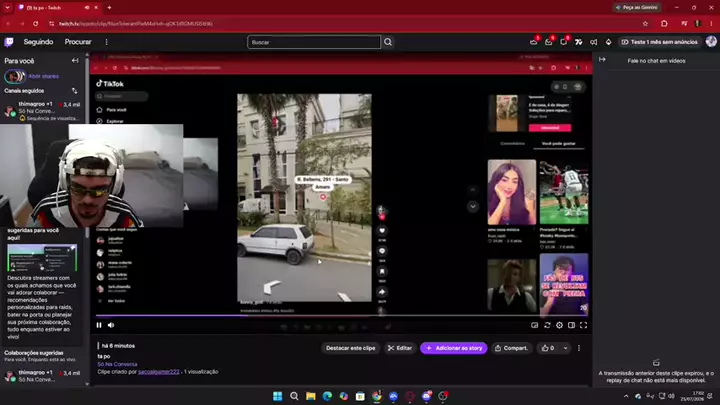Like the clip with thumbs-up
This screenshot has height=405, width=720.
pyautogui.click(x=548, y=348)
